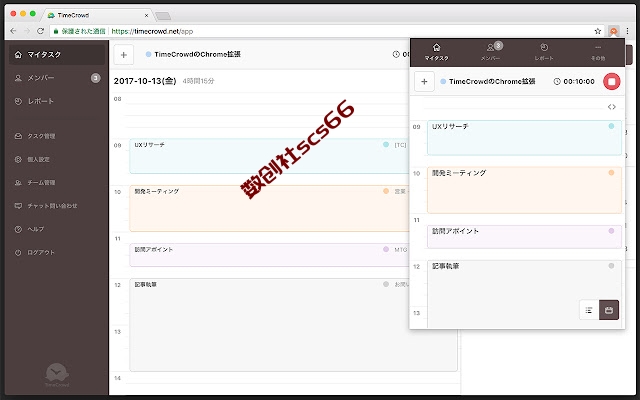The image size is (640, 400).
Task: Click current task name in main header
Action: coord(198,54)
